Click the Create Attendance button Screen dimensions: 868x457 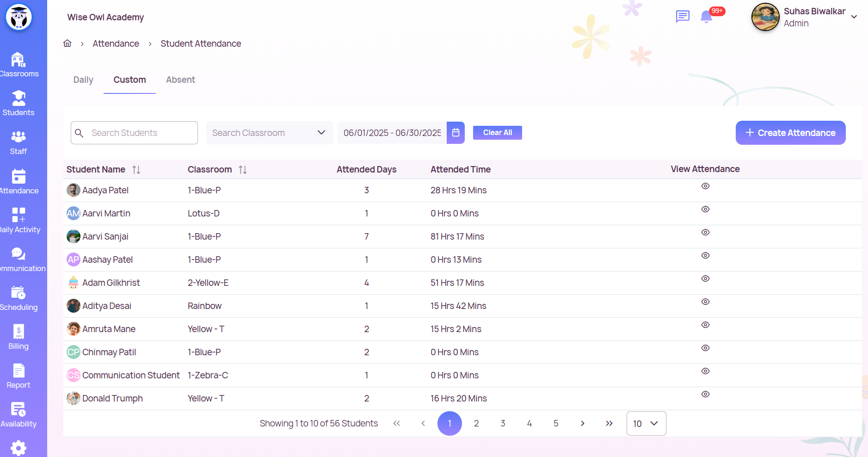pyautogui.click(x=790, y=133)
